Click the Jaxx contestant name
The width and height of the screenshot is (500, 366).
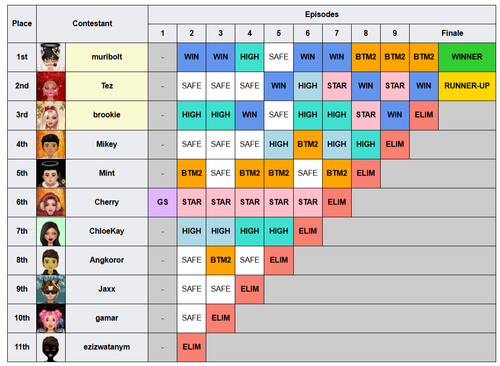click(107, 289)
